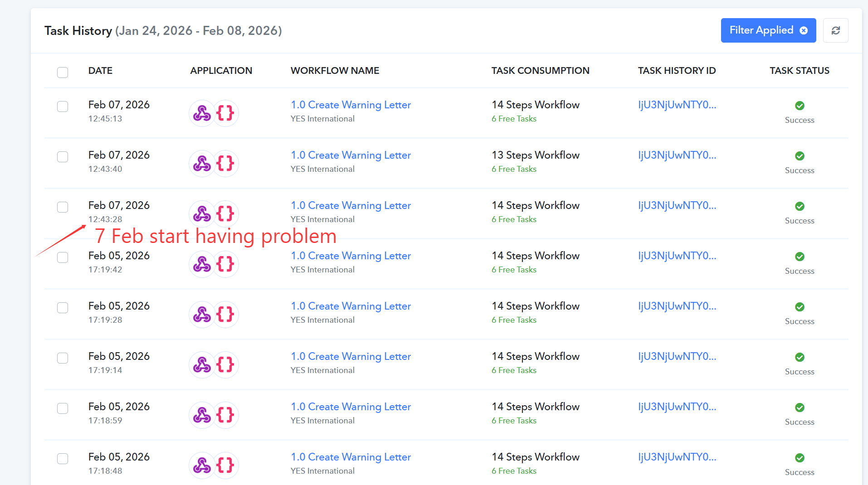Click code braces icon in 12:43:40 row
Screen dimensions: 868x485
click(225, 163)
